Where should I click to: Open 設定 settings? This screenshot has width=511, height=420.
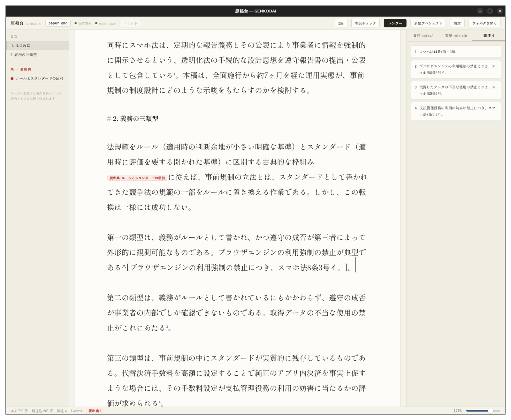tap(457, 23)
